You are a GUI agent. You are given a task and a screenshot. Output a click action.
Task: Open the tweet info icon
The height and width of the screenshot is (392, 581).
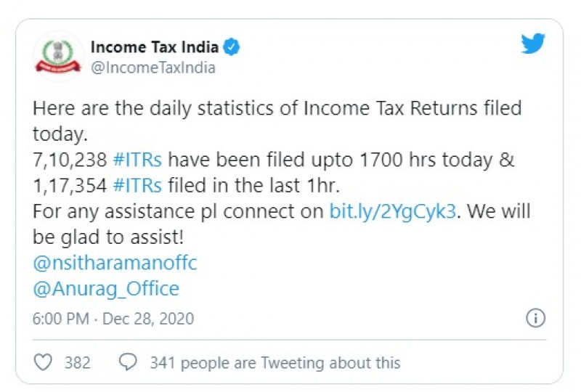tap(535, 318)
